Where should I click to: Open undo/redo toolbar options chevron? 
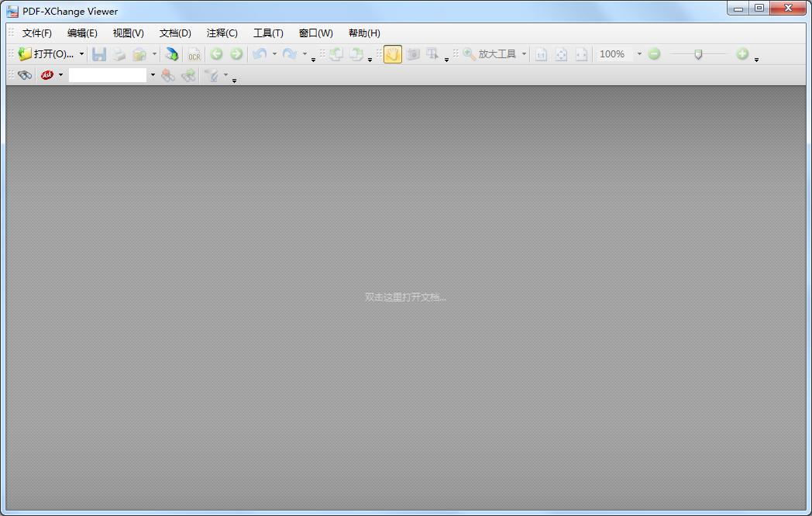(x=313, y=60)
